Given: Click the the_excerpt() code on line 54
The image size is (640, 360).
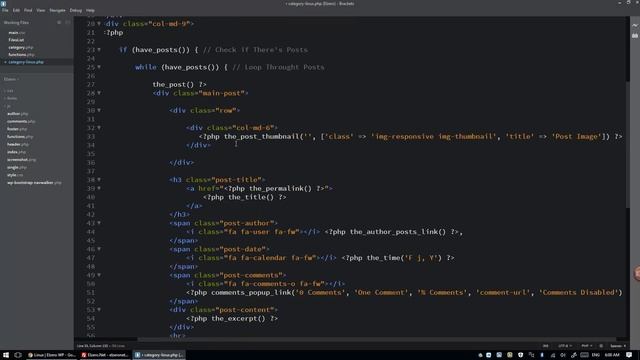Looking at the screenshot, I should (x=238, y=318).
